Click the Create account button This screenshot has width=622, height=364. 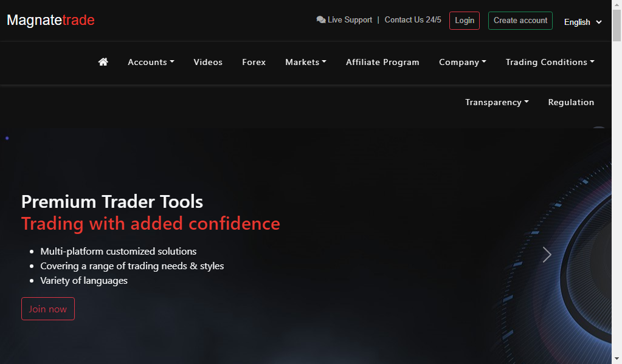(520, 21)
